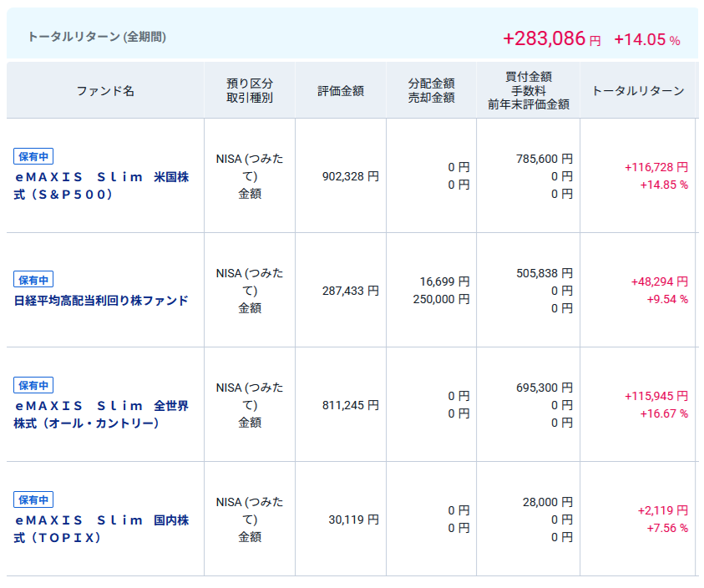Click 保有中 badge of the TOPIX fund
This screenshot has height=588, width=704.
click(33, 499)
